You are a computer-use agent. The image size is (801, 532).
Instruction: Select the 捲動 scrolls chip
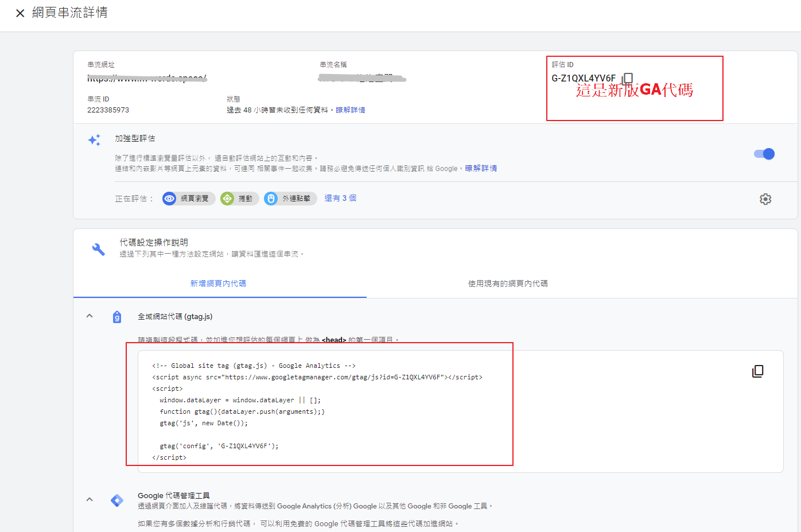(x=240, y=199)
